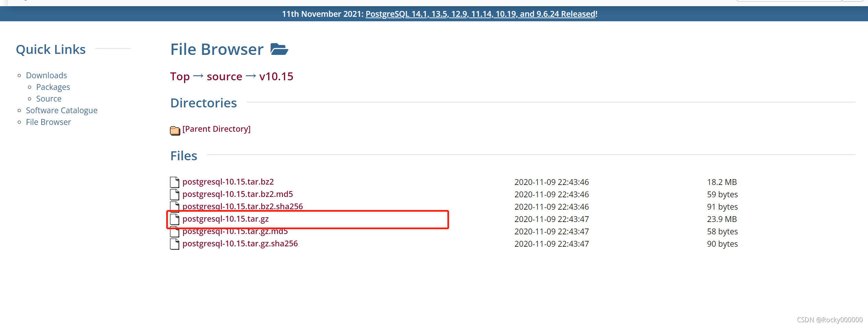Open Software Catalogue link
This screenshot has width=868, height=327.
(x=62, y=110)
